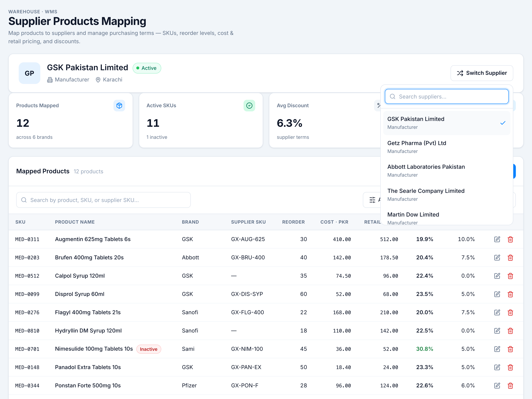Image resolution: width=532 pixels, height=399 pixels.
Task: Delete the Disprol Syrup 60ml mapping
Action: coord(510,294)
